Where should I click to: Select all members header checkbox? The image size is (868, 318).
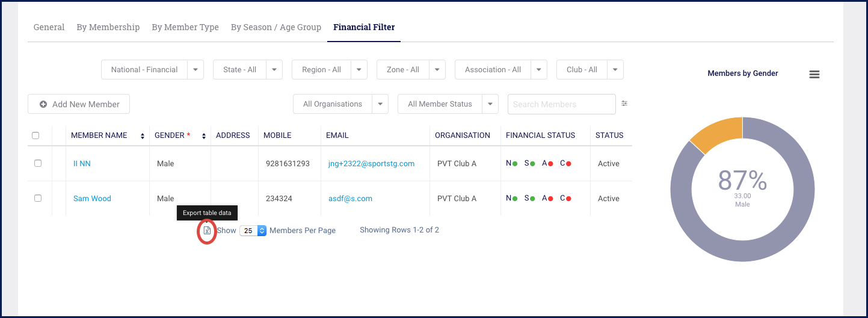point(35,136)
